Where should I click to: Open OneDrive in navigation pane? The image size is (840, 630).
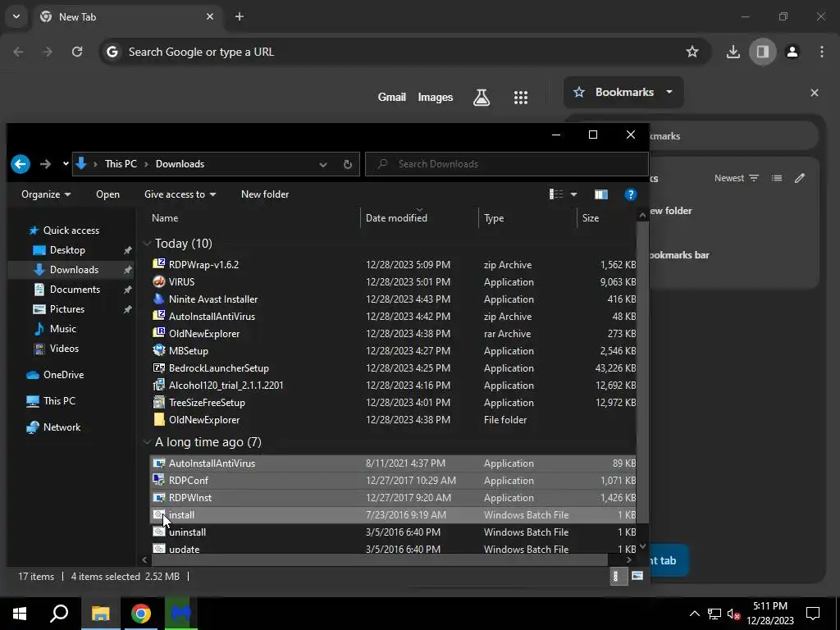63,374
